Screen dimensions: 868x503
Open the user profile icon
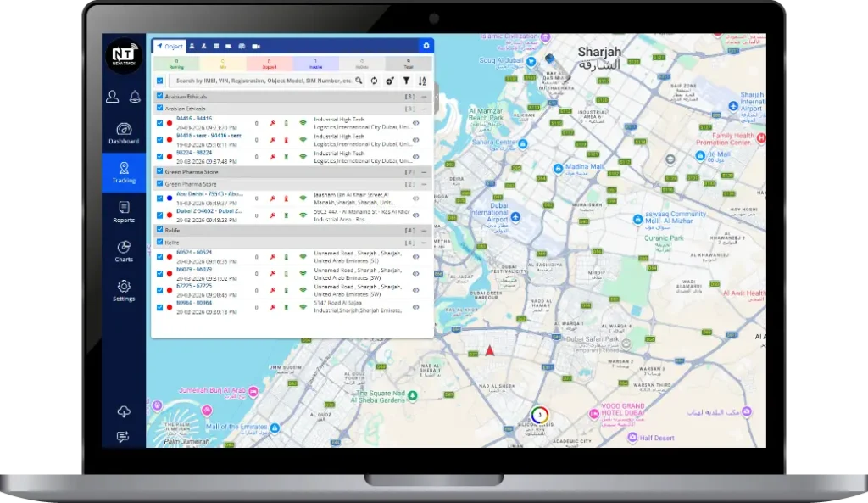[x=112, y=97]
